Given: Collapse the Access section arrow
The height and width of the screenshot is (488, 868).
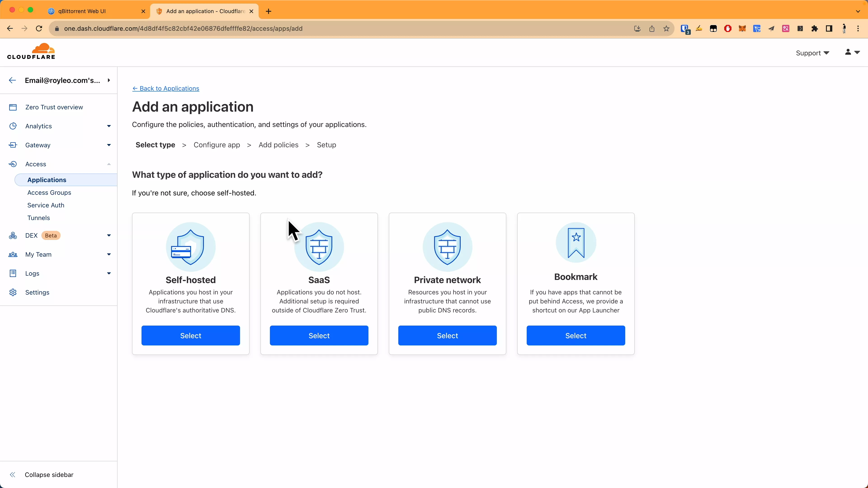Looking at the screenshot, I should point(109,164).
